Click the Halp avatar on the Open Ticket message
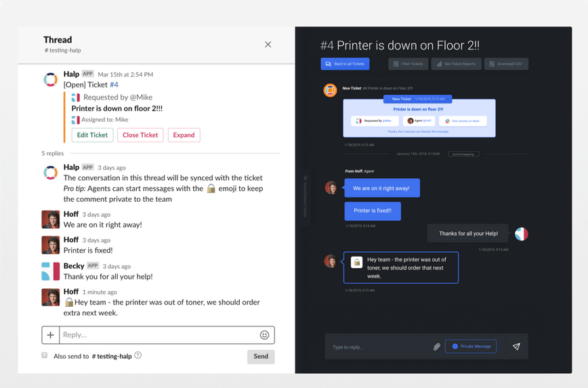 tap(51, 79)
